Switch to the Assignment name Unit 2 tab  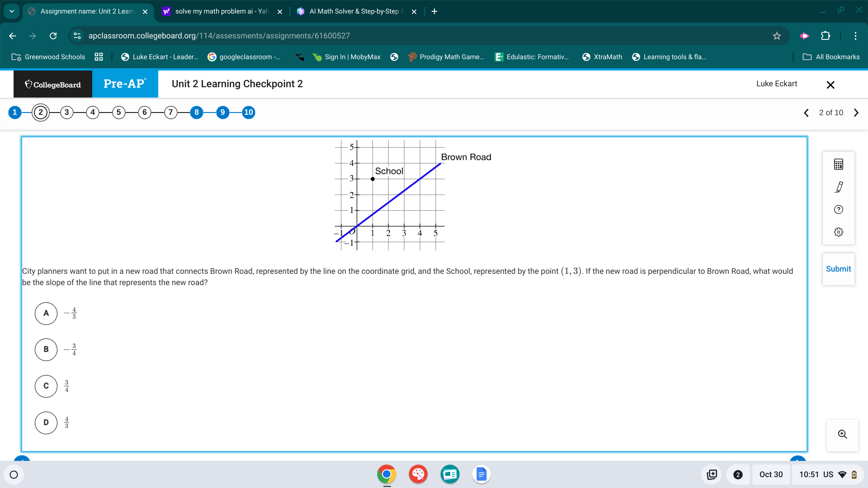[87, 11]
